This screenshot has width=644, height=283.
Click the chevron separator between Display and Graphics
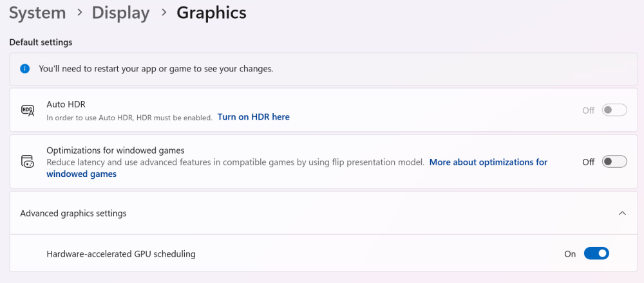tap(163, 13)
